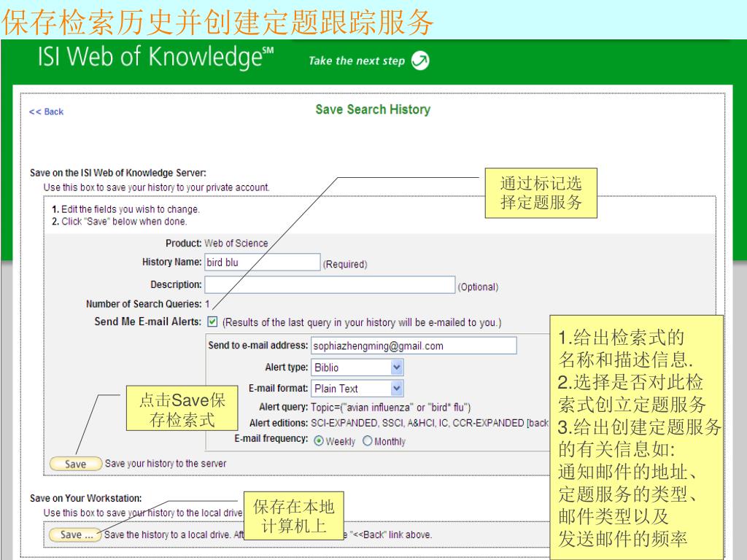Screen dimensions: 747x560
Task: Click the Take the next step arrow icon
Action: 420,61
